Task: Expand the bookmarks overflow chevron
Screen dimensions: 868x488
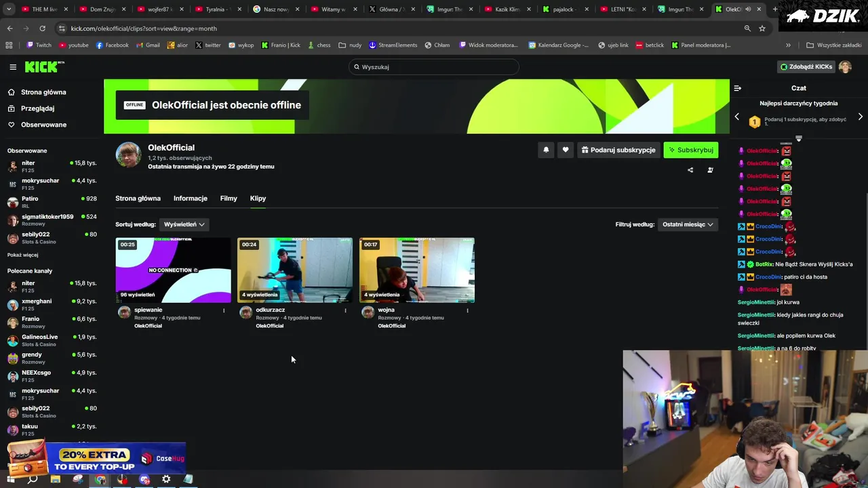Action: tap(788, 45)
